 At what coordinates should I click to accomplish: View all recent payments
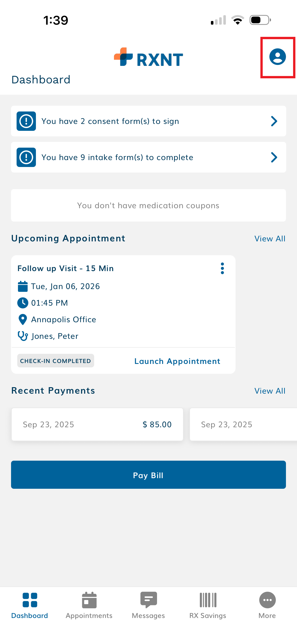coord(270,391)
